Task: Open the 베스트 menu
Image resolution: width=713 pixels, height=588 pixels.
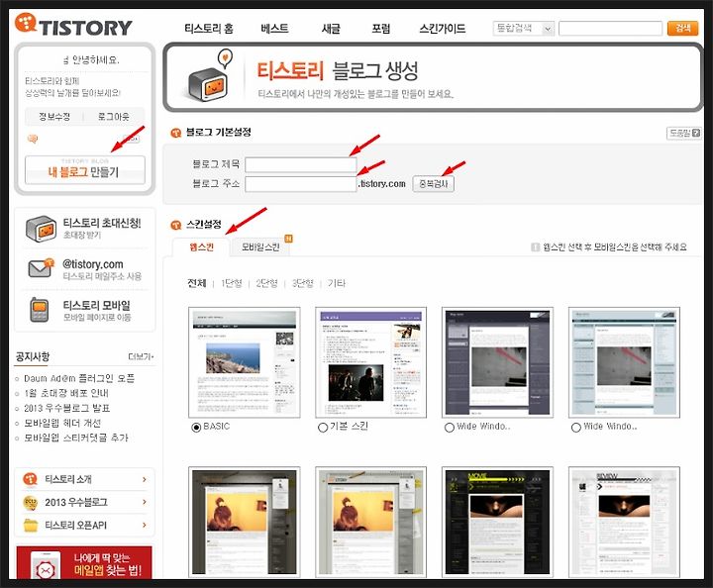Action: point(274,29)
